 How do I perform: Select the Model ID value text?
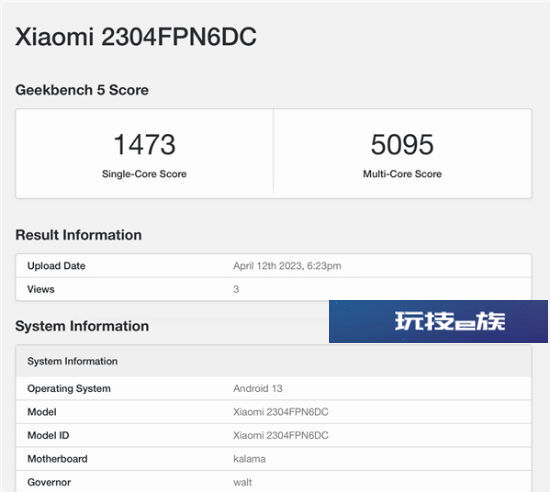coord(281,436)
